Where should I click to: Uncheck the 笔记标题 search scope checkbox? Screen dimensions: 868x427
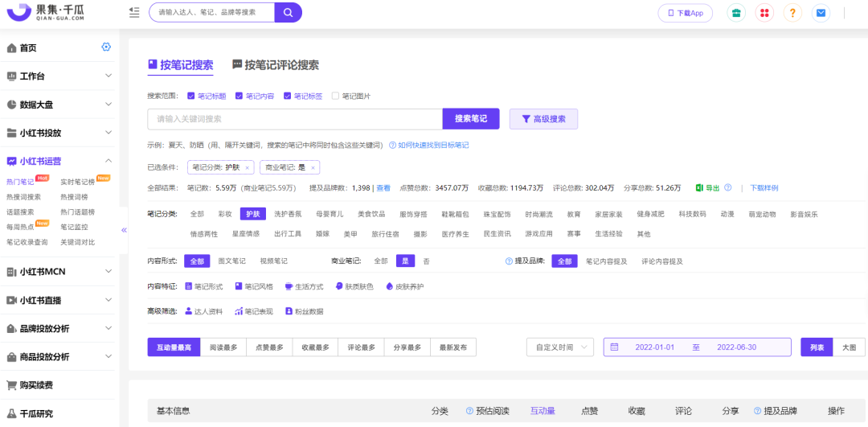(190, 96)
